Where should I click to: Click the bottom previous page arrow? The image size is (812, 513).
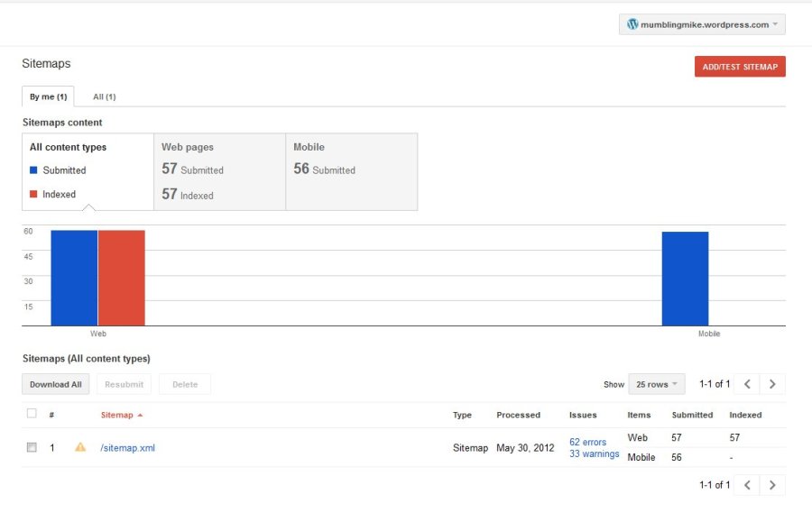tap(747, 485)
